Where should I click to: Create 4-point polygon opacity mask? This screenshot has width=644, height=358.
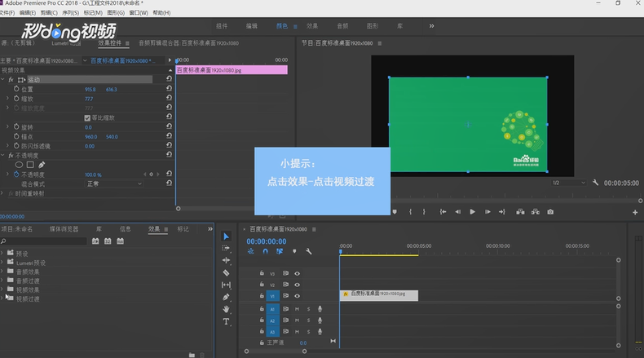pos(30,165)
